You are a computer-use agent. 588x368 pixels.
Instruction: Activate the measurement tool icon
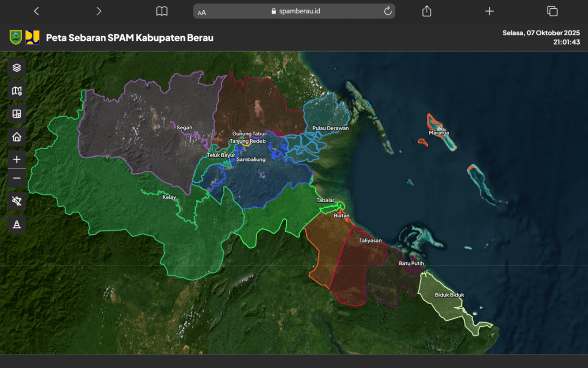[x=17, y=201]
